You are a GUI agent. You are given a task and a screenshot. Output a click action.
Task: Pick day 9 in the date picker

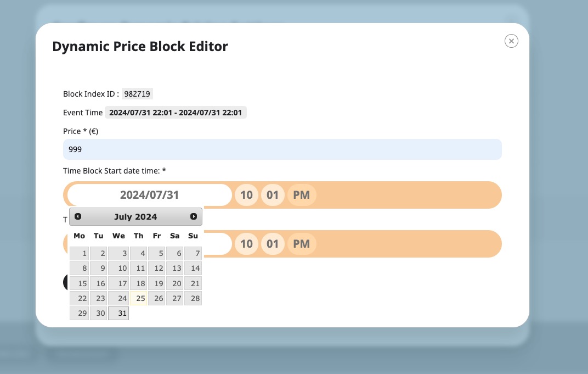coord(99,269)
